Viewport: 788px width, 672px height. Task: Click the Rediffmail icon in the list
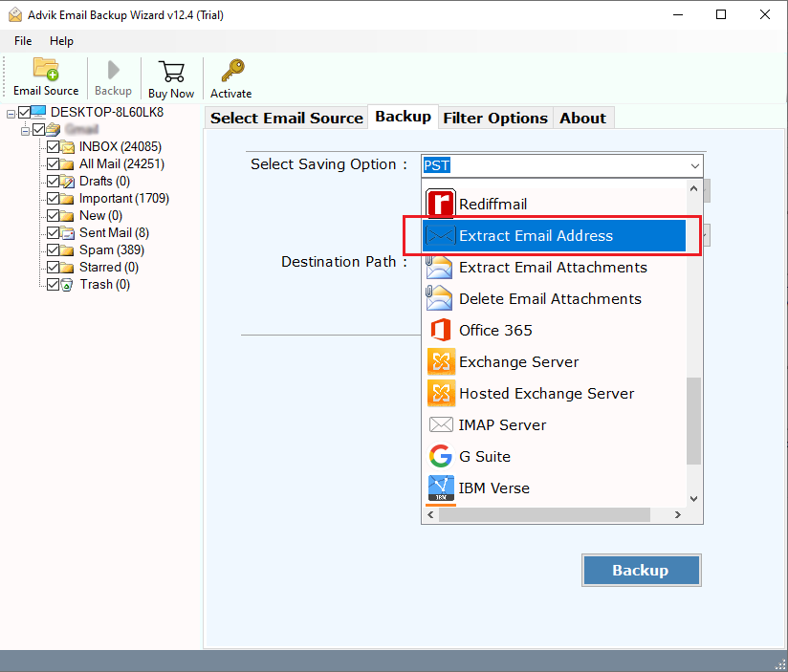click(x=441, y=204)
